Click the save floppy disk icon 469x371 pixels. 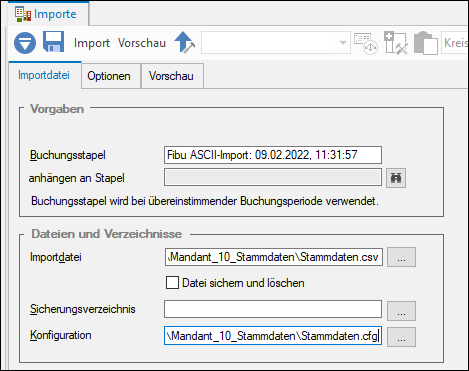(53, 42)
